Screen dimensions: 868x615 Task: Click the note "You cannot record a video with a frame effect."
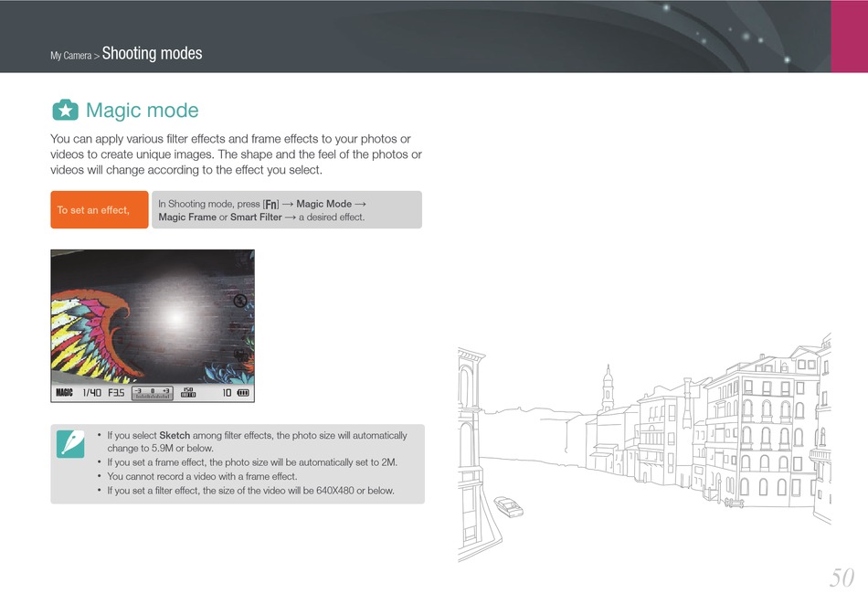pyautogui.click(x=202, y=476)
